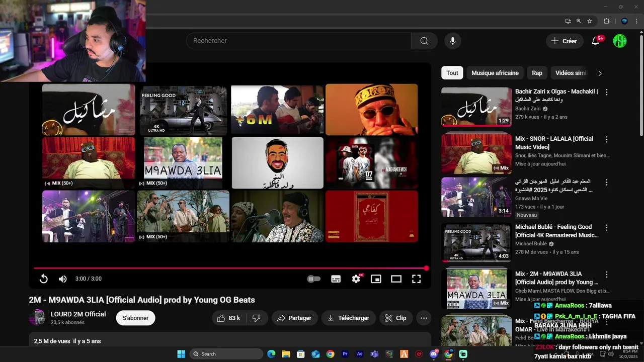The image size is (644, 362).
Task: Toggle theater mode in the player
Action: [x=396, y=279]
